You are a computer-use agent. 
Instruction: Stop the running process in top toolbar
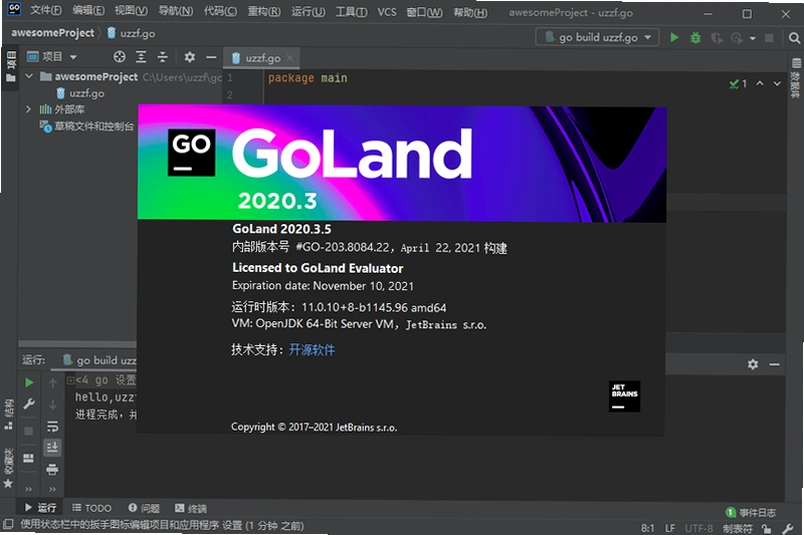pyautogui.click(x=769, y=38)
